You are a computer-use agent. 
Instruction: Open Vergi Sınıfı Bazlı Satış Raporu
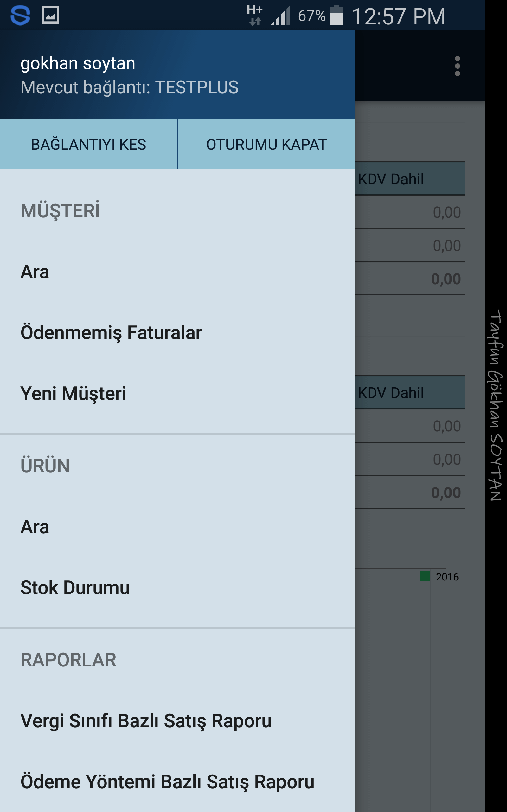146,721
